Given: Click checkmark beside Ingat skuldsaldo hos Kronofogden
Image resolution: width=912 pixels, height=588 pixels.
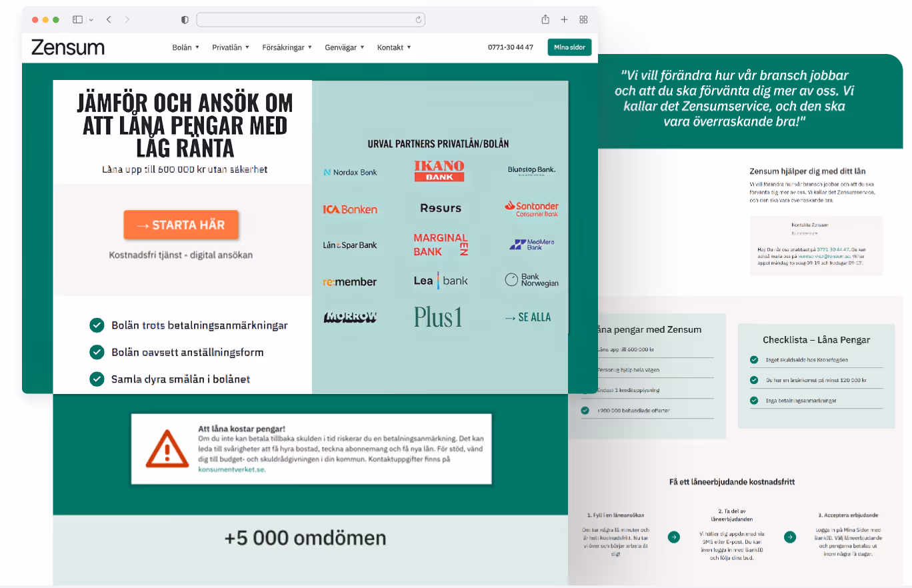Looking at the screenshot, I should pos(754,360).
